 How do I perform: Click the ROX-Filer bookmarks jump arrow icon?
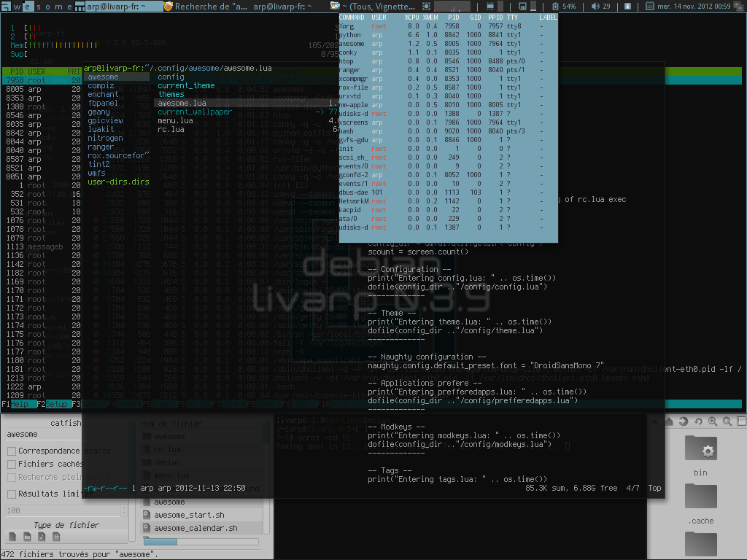point(684,421)
